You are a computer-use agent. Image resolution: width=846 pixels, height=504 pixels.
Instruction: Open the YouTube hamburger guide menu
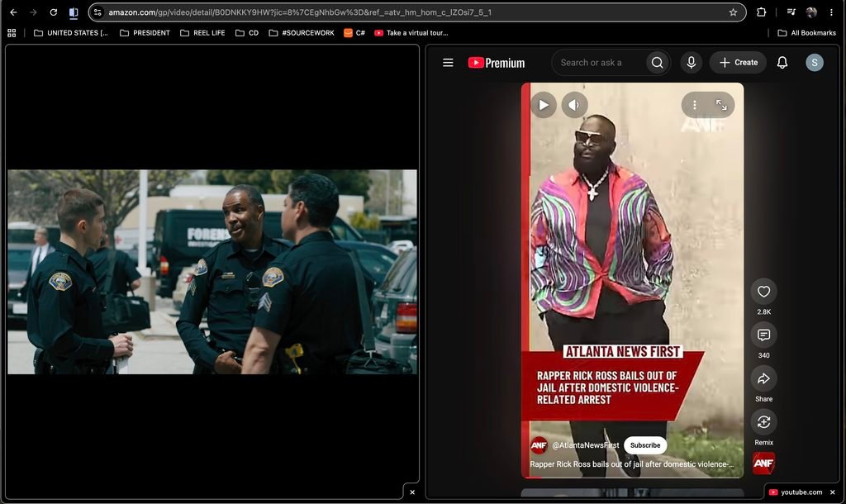click(x=448, y=63)
